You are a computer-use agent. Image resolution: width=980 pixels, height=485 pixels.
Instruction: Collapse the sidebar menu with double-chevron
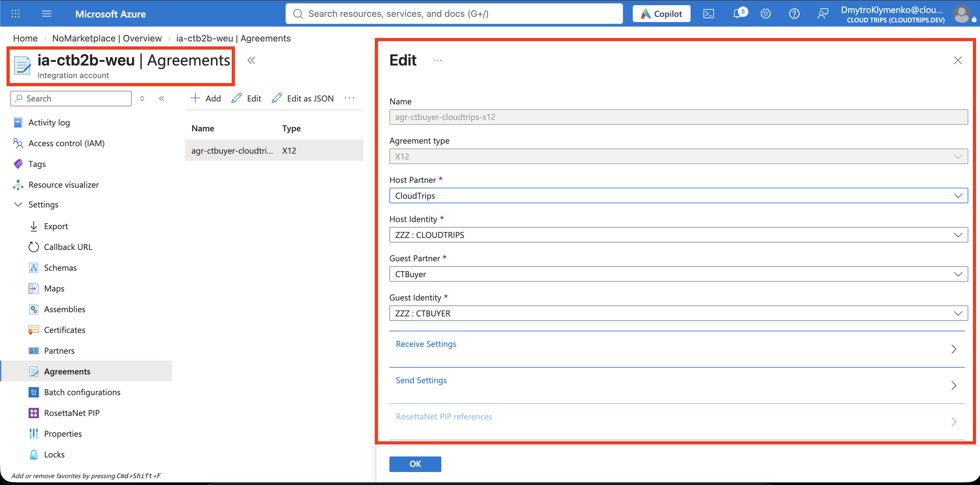tap(161, 99)
